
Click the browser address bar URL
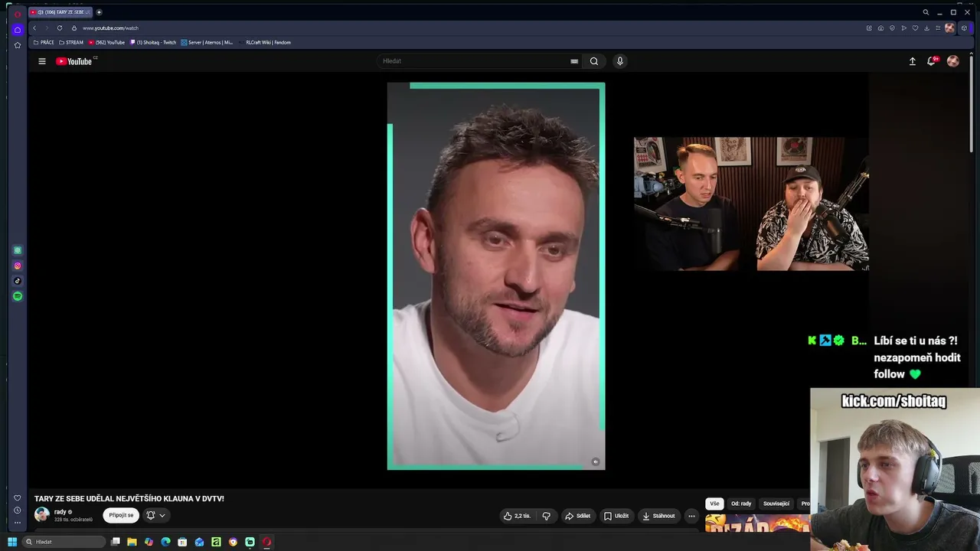[x=111, y=28]
